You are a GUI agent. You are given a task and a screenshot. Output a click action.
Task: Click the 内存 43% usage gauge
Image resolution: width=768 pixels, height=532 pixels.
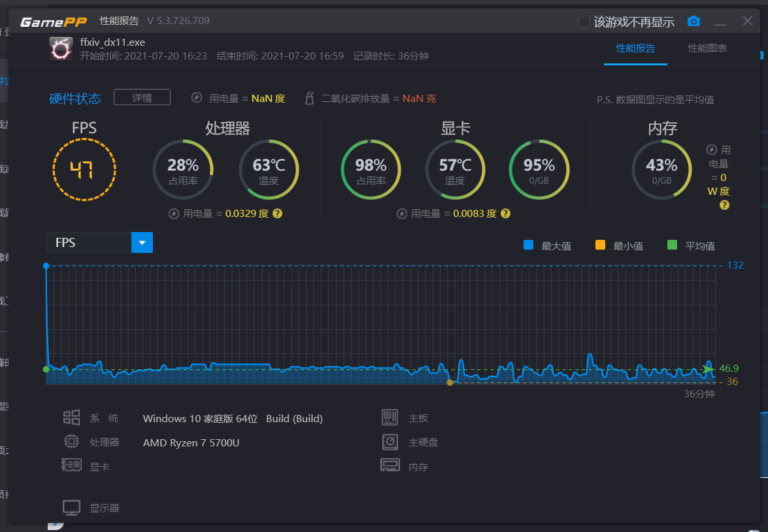tap(661, 169)
